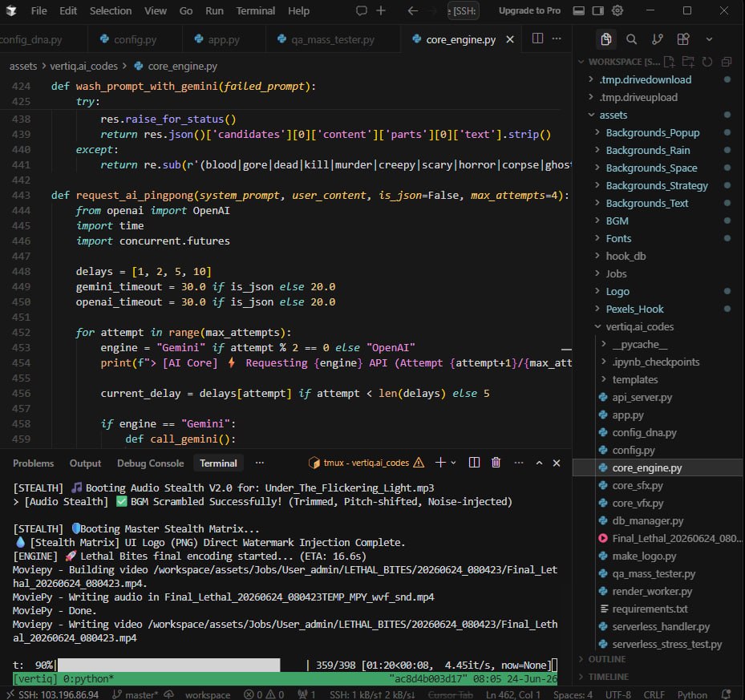Toggle the bottom panel layout button
The image size is (745, 700).
(x=579, y=10)
